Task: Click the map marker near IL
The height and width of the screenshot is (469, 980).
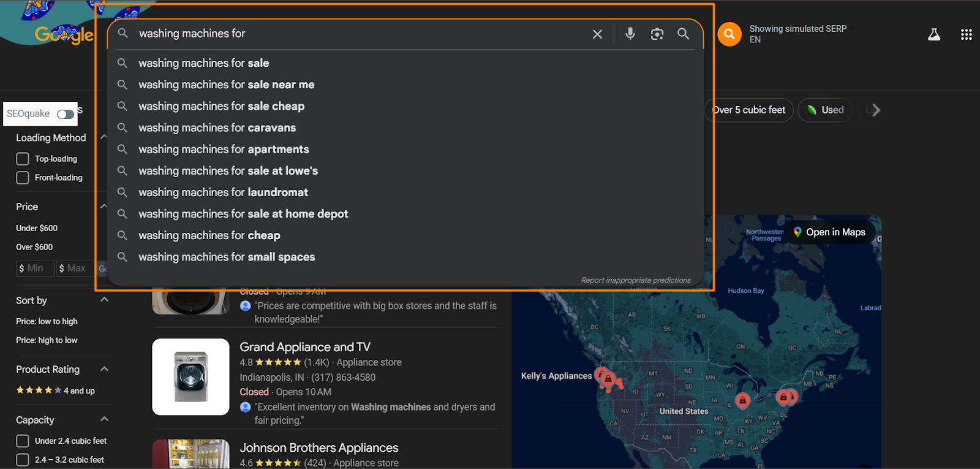Action: 742,401
